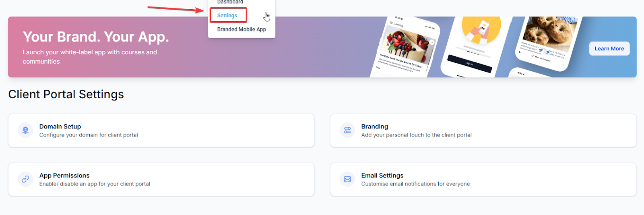
Task: Click 'Customise email notifications for everyone' text
Action: tap(415, 184)
